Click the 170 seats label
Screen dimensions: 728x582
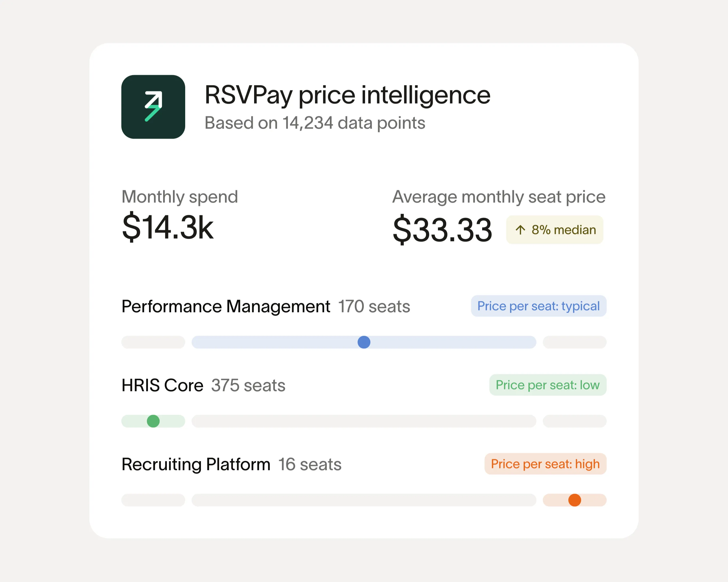(374, 306)
